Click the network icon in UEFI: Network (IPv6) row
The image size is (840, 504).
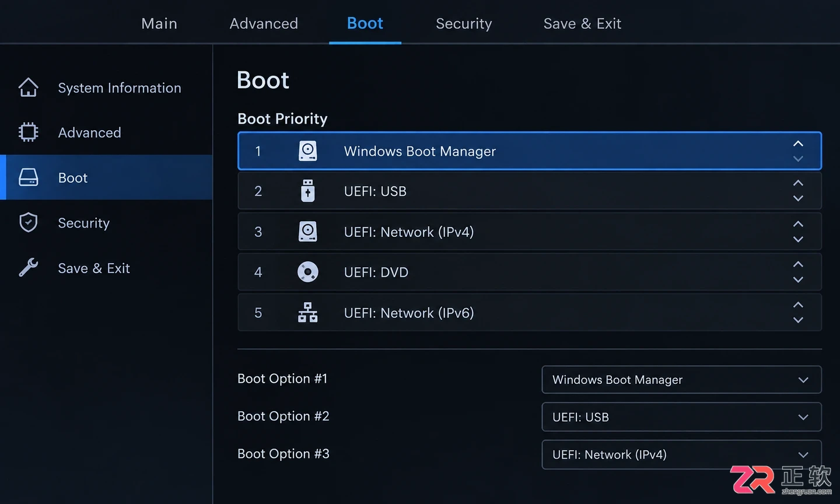pos(308,313)
